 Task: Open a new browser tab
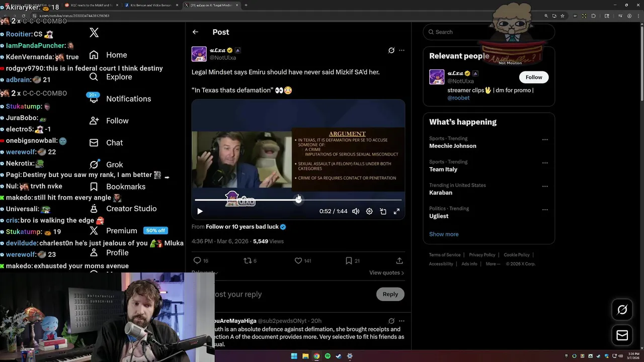[x=246, y=5]
